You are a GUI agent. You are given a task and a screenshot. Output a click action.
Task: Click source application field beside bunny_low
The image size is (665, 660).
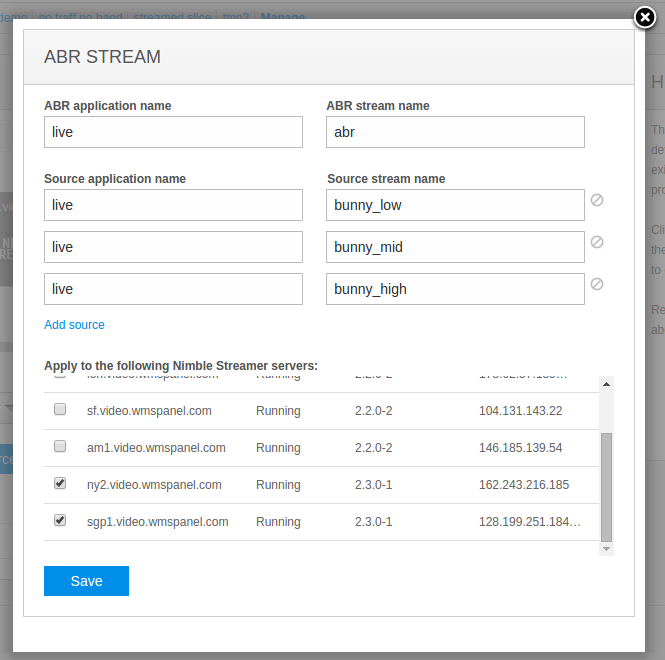[173, 205]
